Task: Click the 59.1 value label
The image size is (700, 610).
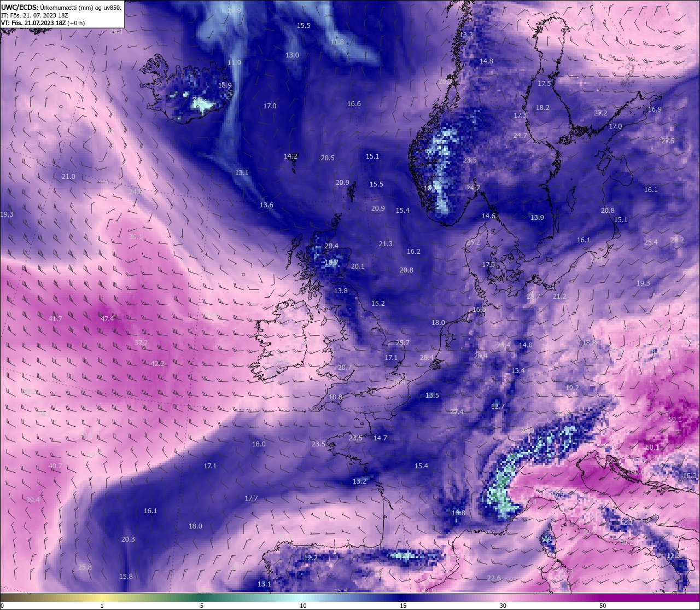Action: (x=675, y=420)
